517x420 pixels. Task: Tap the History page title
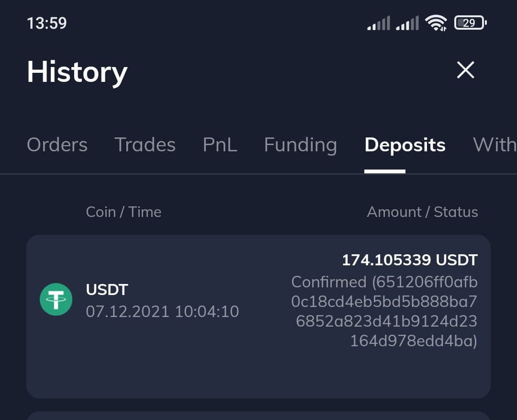point(77,73)
